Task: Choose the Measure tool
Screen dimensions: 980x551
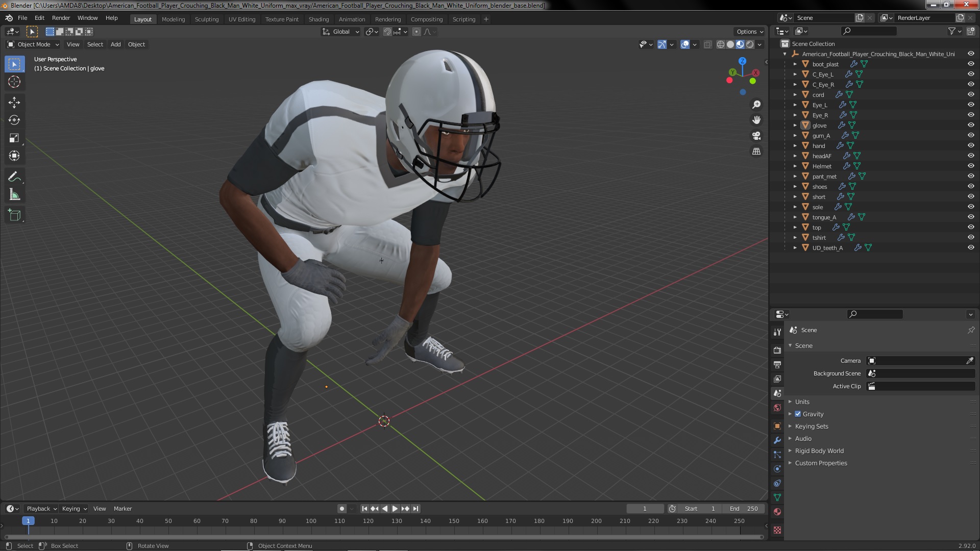Action: 14,195
